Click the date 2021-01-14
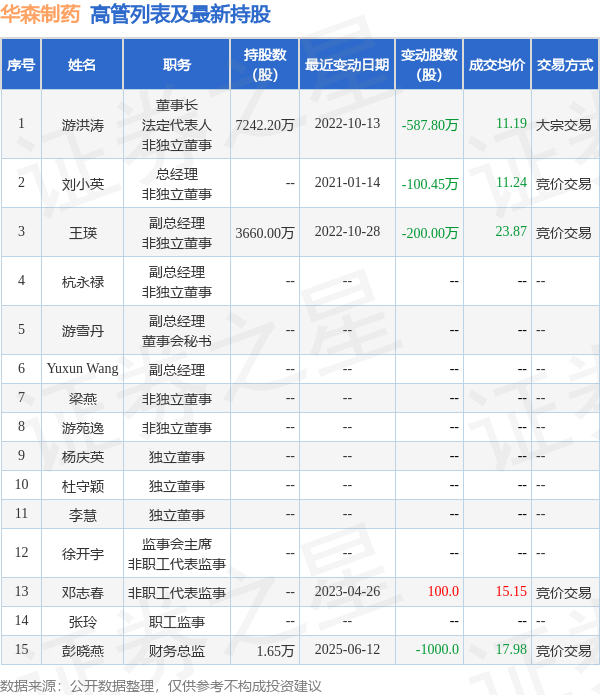This screenshot has height=695, width=600. pyautogui.click(x=347, y=182)
